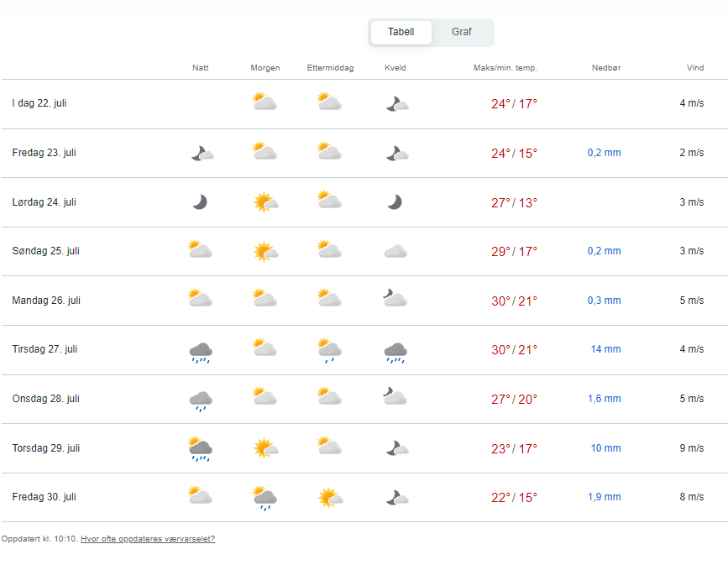Click the morning rain shower icon, Fredag 30. juli
This screenshot has height=565, width=728.
point(265,498)
